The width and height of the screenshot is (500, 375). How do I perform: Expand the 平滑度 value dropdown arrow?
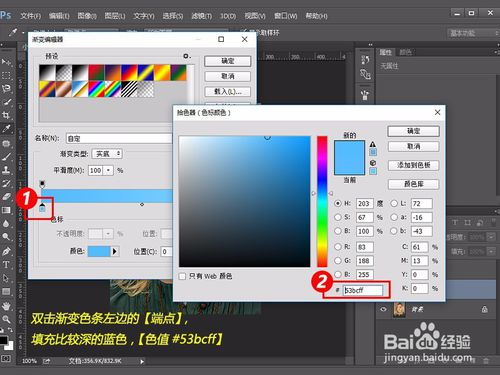108,170
